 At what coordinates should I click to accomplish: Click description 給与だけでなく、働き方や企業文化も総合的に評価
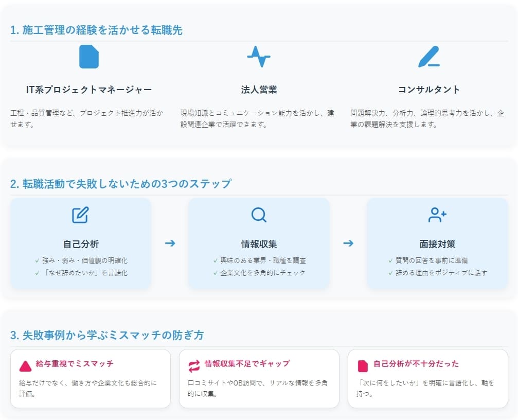coord(88,388)
